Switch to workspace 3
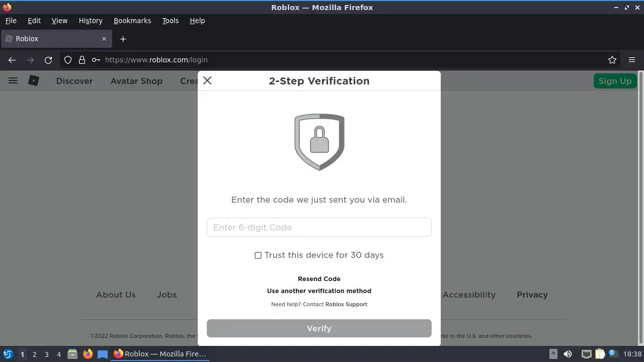Viewport: 644px width, 362px height. tap(46, 354)
